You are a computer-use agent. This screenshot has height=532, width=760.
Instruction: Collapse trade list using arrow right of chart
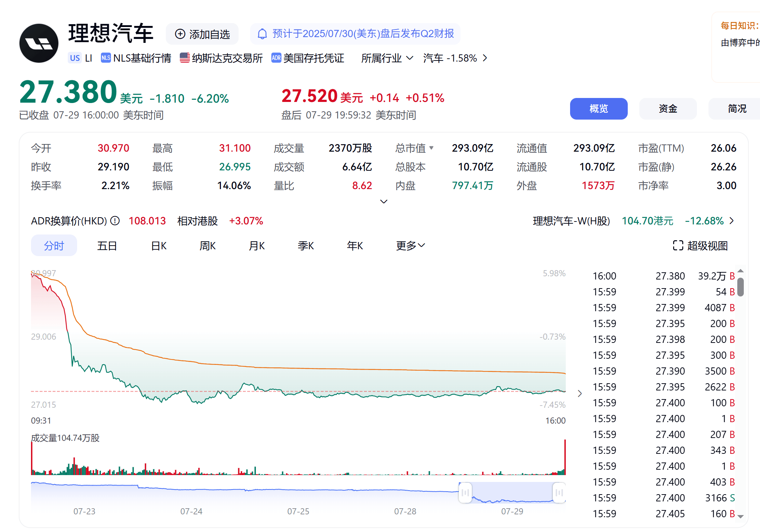(580, 393)
